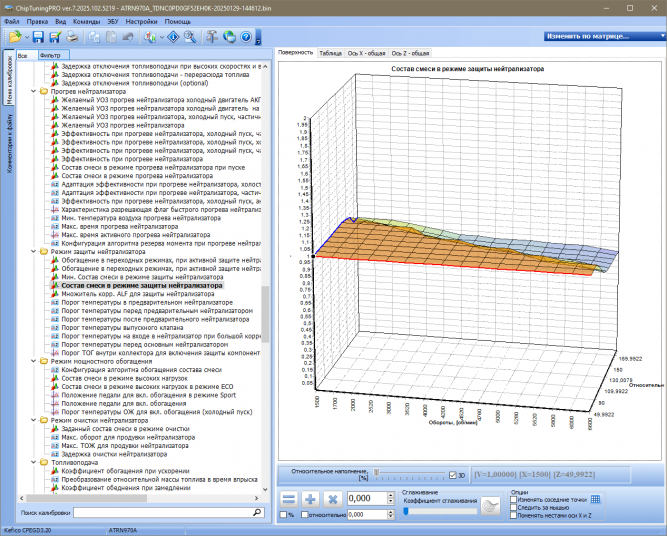667x536 pixels.
Task: Check 'Следить за мышью' option
Action: click(513, 507)
